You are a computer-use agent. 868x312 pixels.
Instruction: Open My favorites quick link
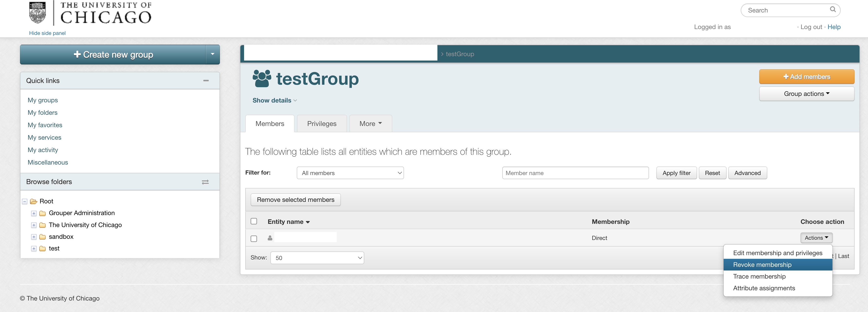(x=45, y=125)
